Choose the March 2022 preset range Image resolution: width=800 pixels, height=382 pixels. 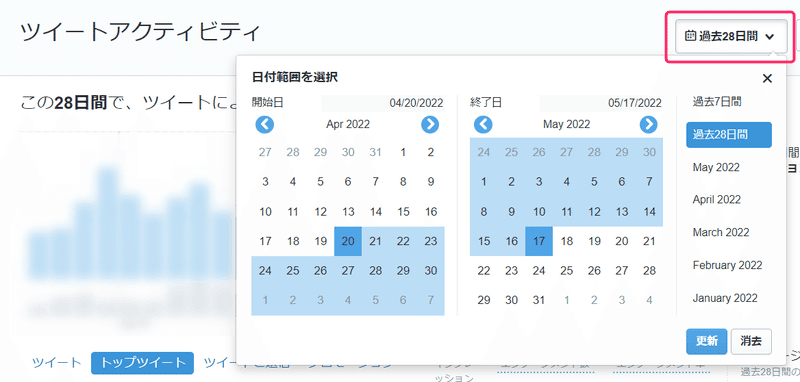(x=720, y=233)
